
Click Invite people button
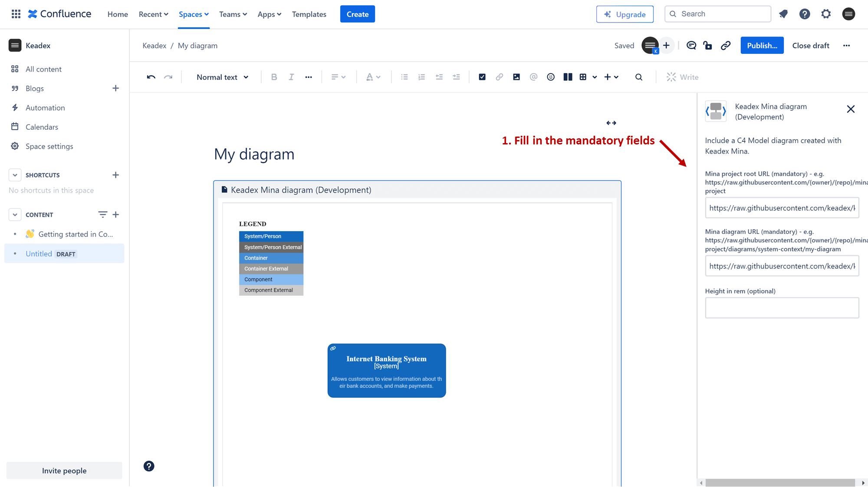tap(64, 471)
